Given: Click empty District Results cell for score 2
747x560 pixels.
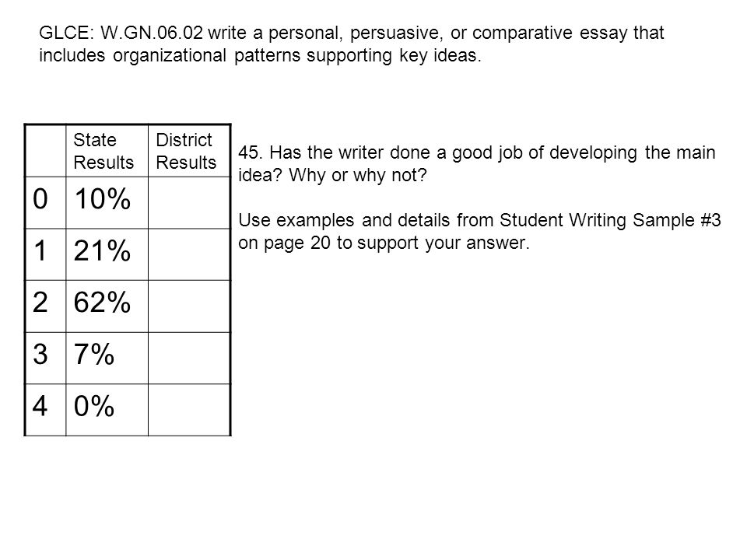Looking at the screenshot, I should (x=189, y=306).
